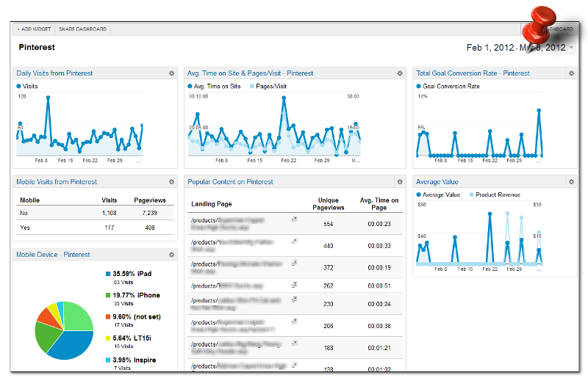Click the 00:00:51 time on page value
The height and width of the screenshot is (381, 588).
379,286
